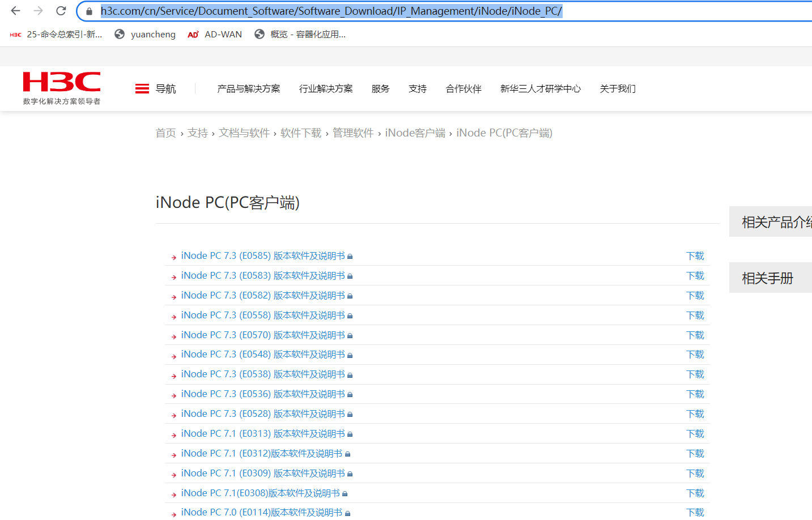Click 下载 for iNode PC 7.1 (E0309)
Image resolution: width=812 pixels, height=520 pixels.
[x=695, y=474]
